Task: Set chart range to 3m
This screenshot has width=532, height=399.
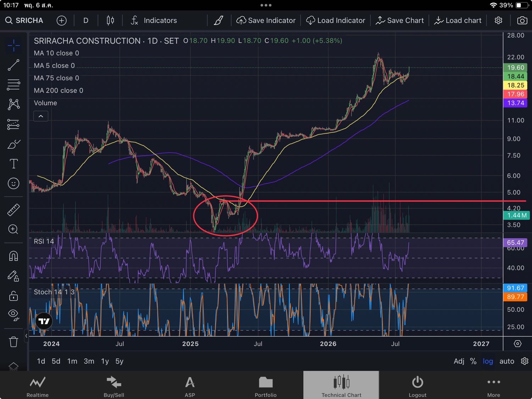Action: click(89, 361)
